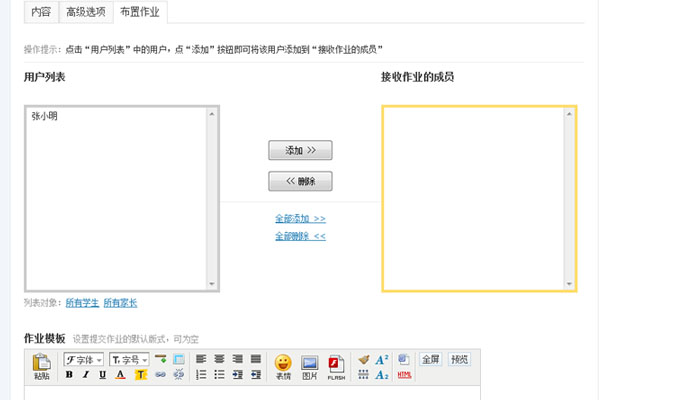Click the 所有学生 filter link
Image resolution: width=700 pixels, height=400 pixels.
[x=82, y=303]
